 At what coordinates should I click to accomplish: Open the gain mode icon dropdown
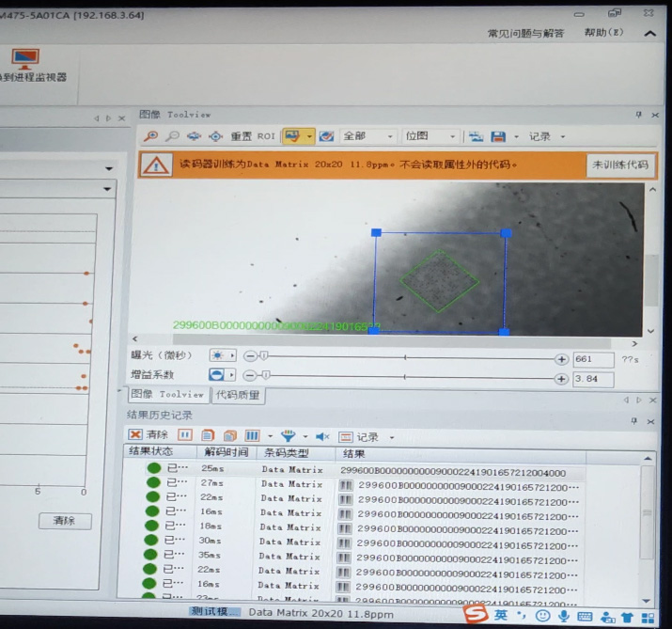click(x=222, y=375)
